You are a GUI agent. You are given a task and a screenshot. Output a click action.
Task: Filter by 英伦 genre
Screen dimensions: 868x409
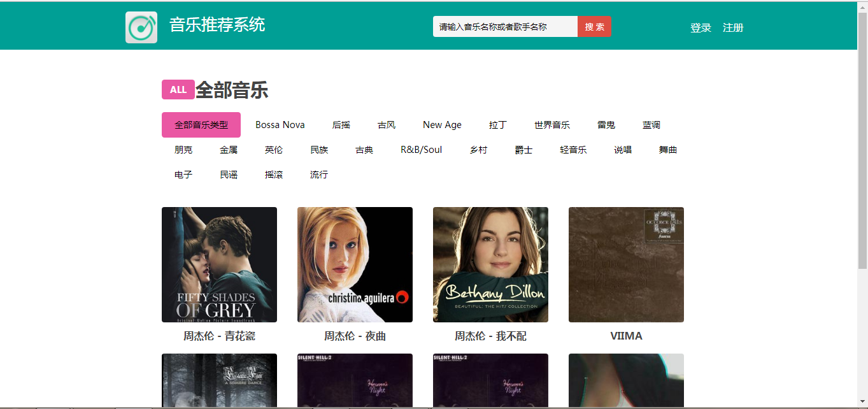click(274, 150)
